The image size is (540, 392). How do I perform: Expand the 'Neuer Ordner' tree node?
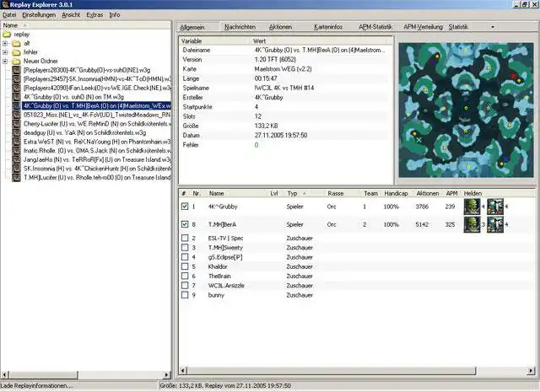(x=5, y=62)
